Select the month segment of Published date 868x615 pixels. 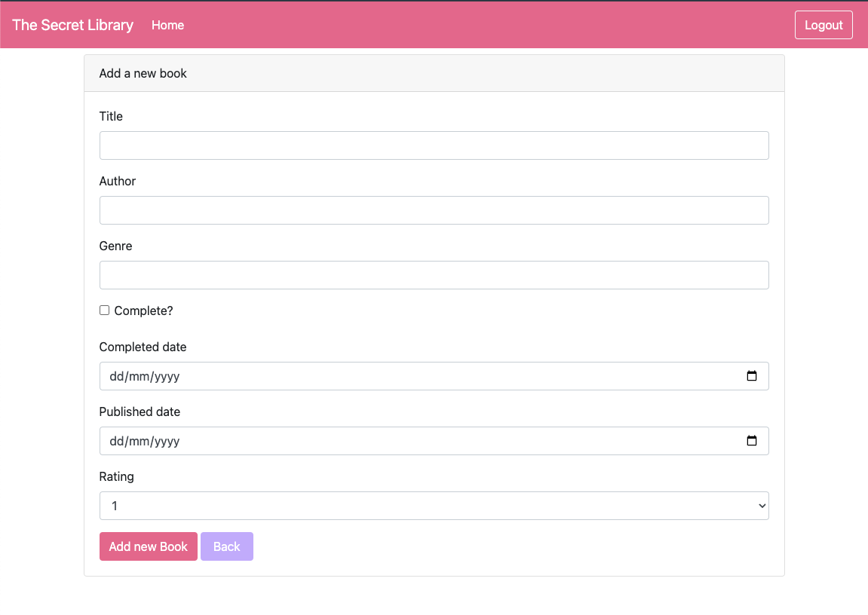138,441
